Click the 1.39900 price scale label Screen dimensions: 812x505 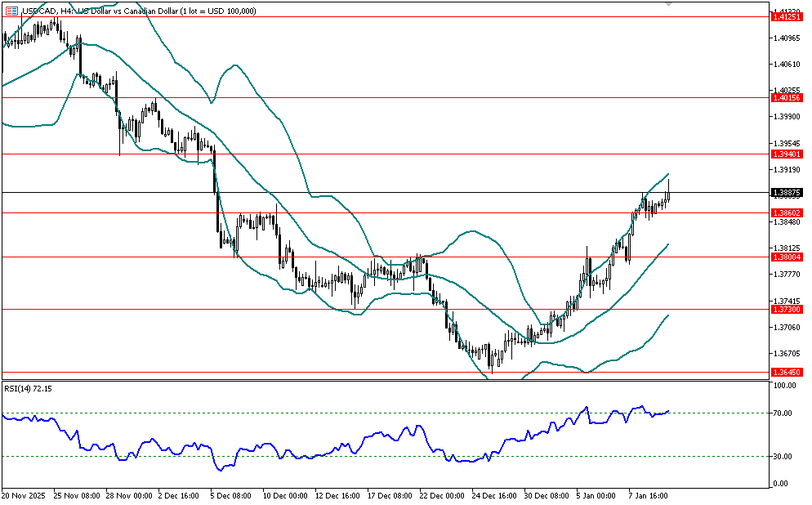click(x=787, y=116)
